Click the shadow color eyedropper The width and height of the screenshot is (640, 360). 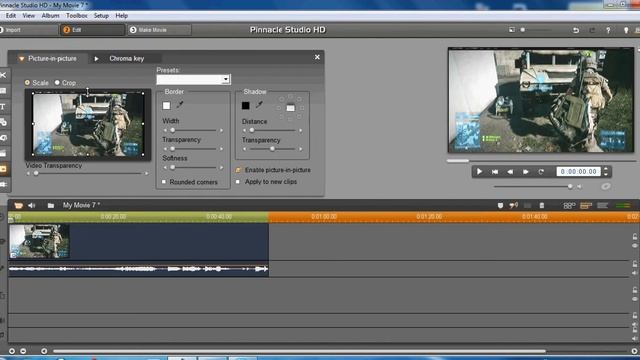(x=259, y=105)
